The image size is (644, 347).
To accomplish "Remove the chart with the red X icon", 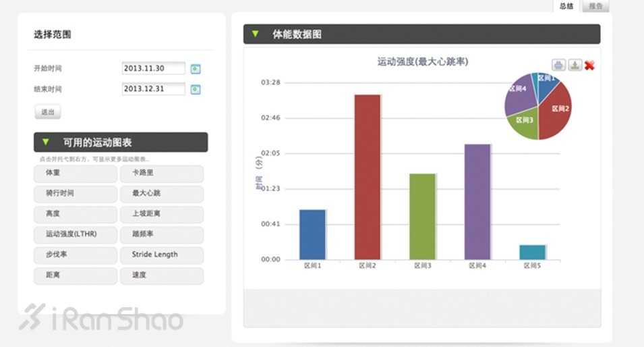I will coord(589,65).
